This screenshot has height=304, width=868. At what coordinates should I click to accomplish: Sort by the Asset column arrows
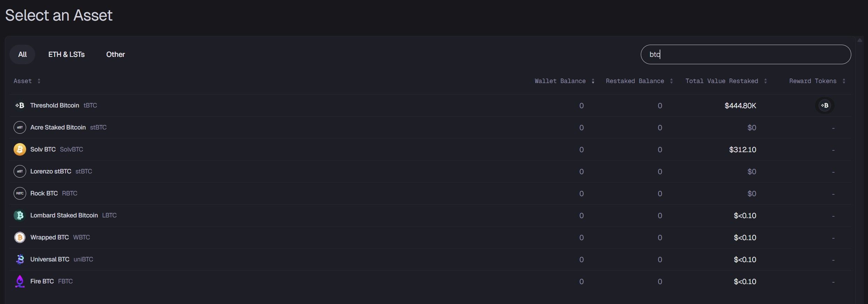39,81
